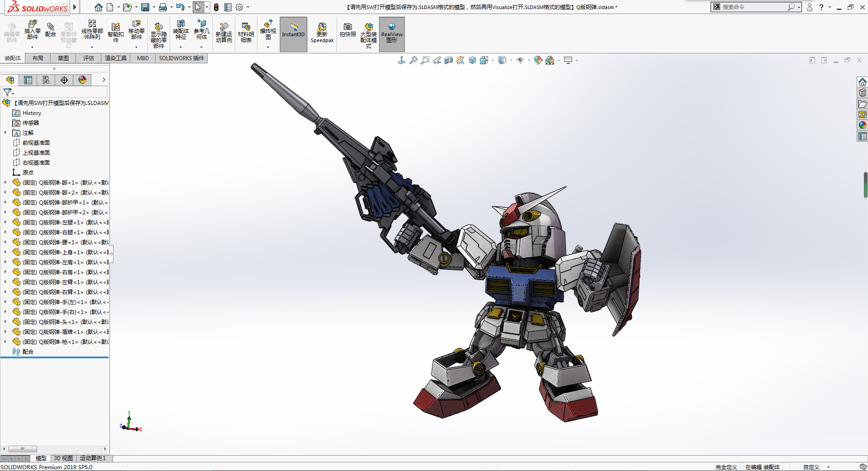This screenshot has width=868, height=471.
Task: Toggle the Instant3D button
Action: tap(294, 33)
